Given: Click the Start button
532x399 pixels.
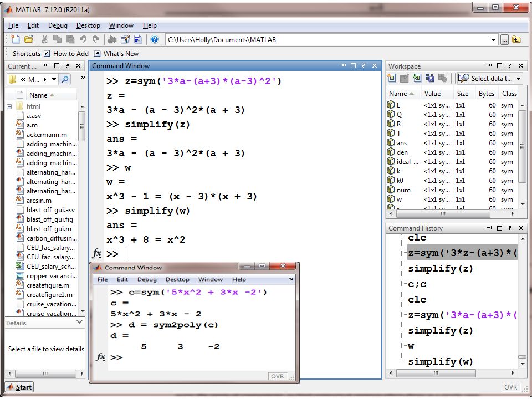Looking at the screenshot, I should (x=19, y=387).
